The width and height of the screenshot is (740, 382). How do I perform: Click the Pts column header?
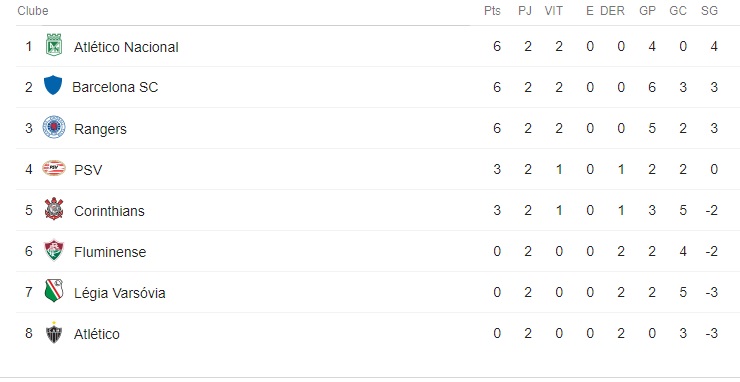pyautogui.click(x=492, y=11)
